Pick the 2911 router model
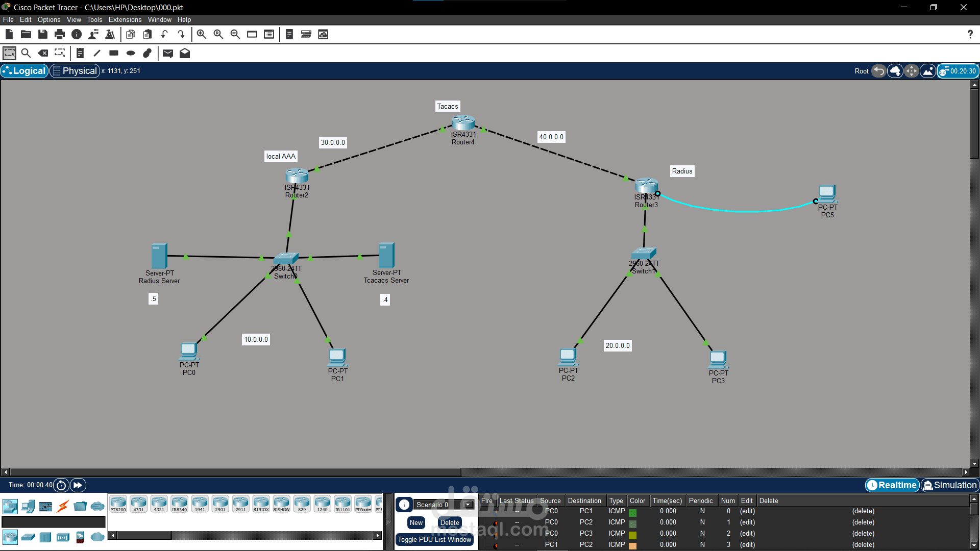Screen dimensions: 980x551 pyautogui.click(x=240, y=504)
